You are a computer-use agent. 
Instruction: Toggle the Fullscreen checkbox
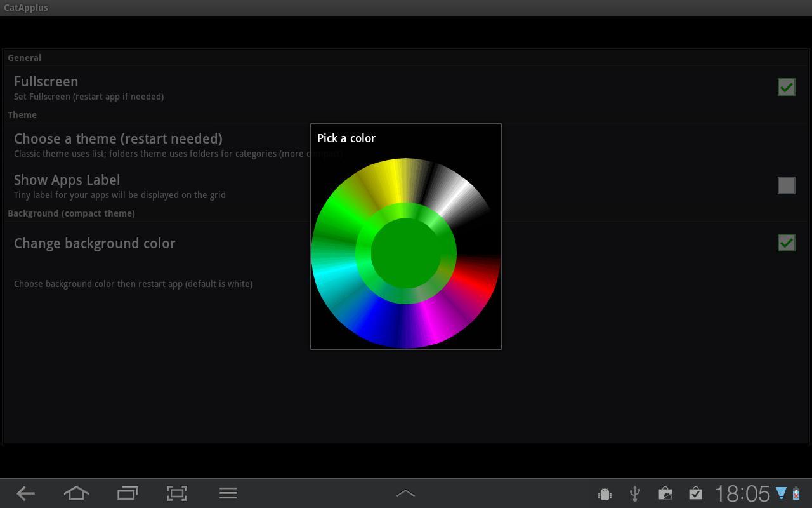(x=786, y=87)
